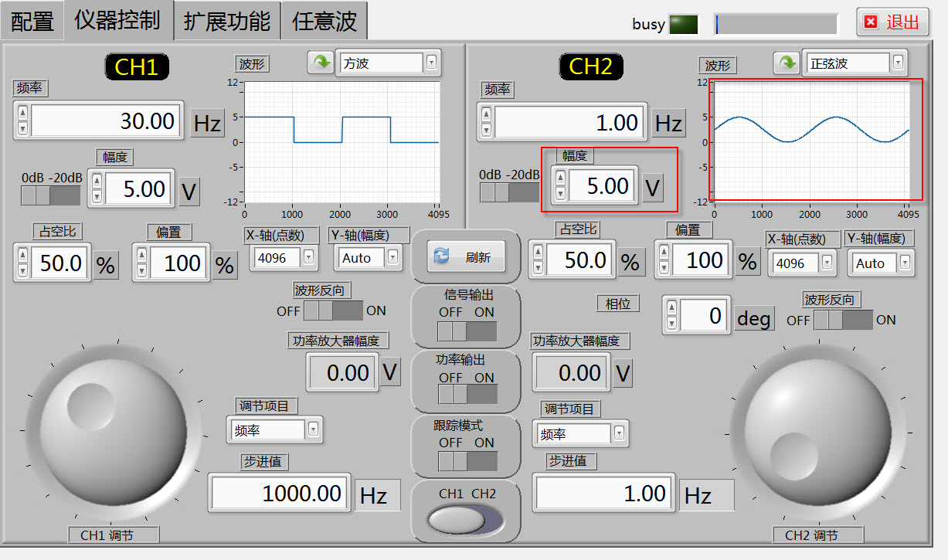Toggle the CH1 0dB -20dB attenuation switch

[x=50, y=195]
